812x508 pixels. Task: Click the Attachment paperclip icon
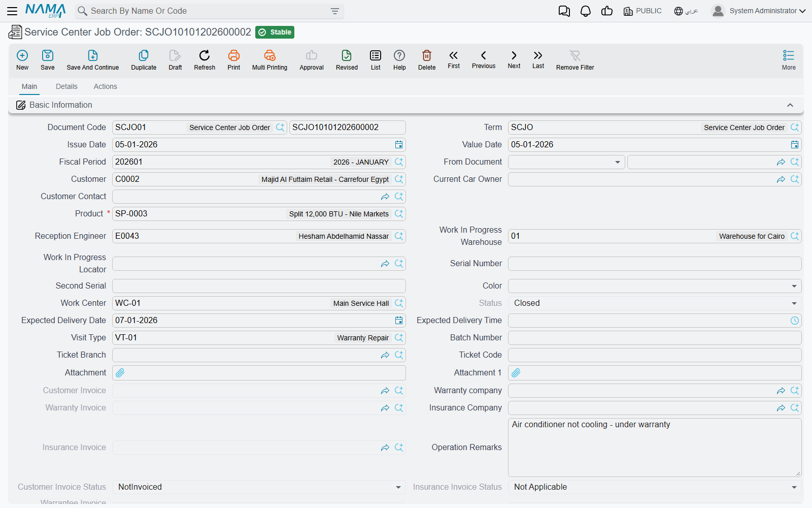tap(120, 373)
